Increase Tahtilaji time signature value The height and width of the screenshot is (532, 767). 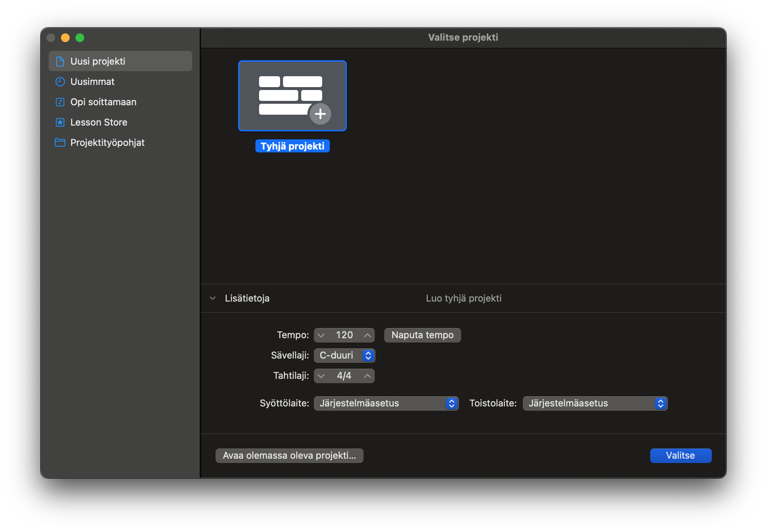point(367,376)
